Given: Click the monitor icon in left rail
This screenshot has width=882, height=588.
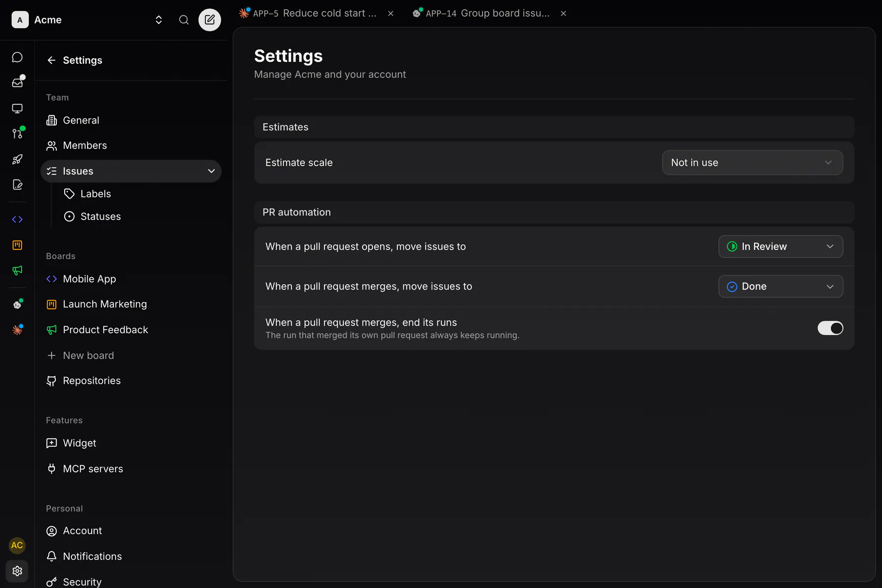Looking at the screenshot, I should pos(17,108).
